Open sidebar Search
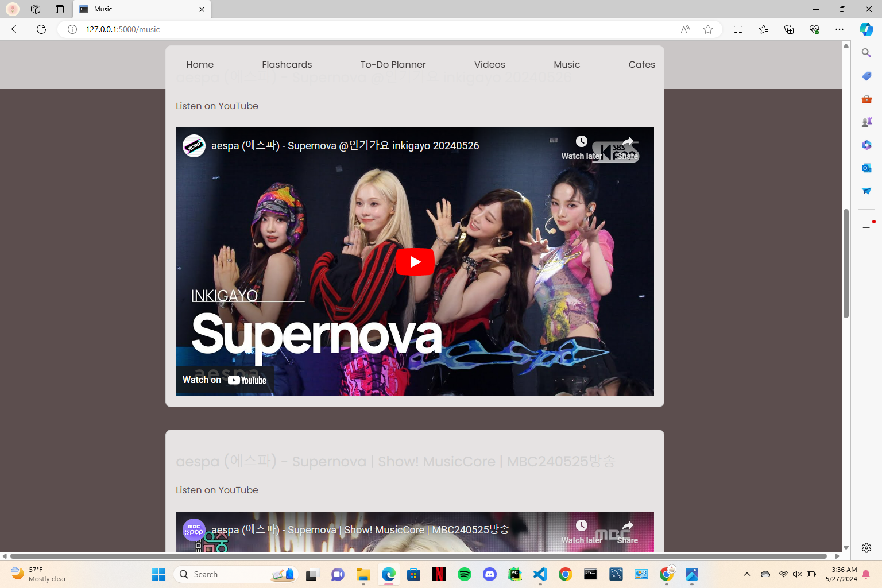Viewport: 882px width, 588px height. [x=866, y=53]
